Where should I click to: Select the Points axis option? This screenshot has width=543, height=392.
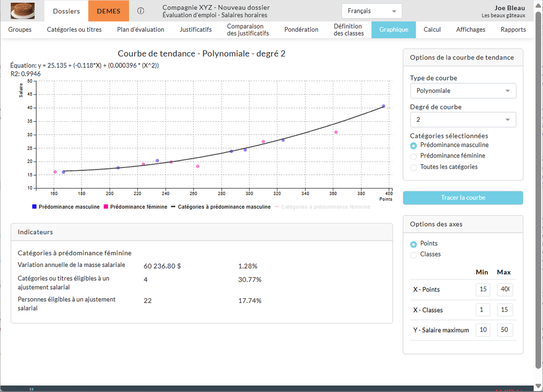(x=414, y=244)
